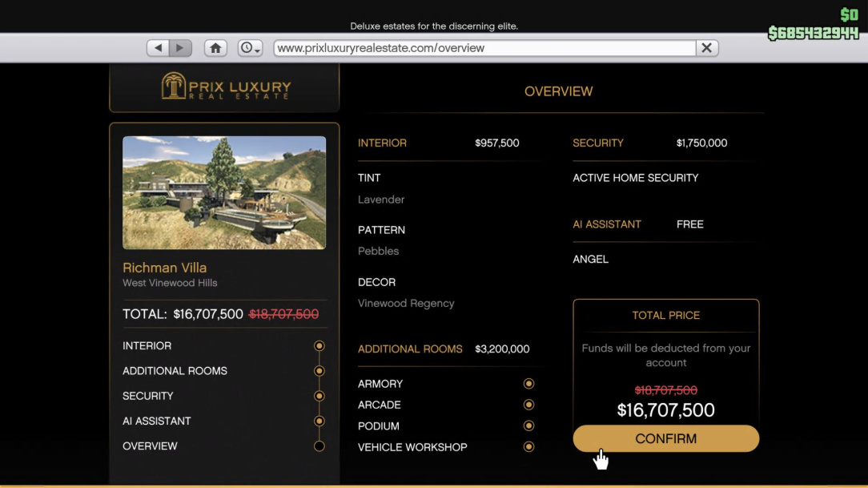
Task: Go to the browser home page
Action: coord(215,48)
